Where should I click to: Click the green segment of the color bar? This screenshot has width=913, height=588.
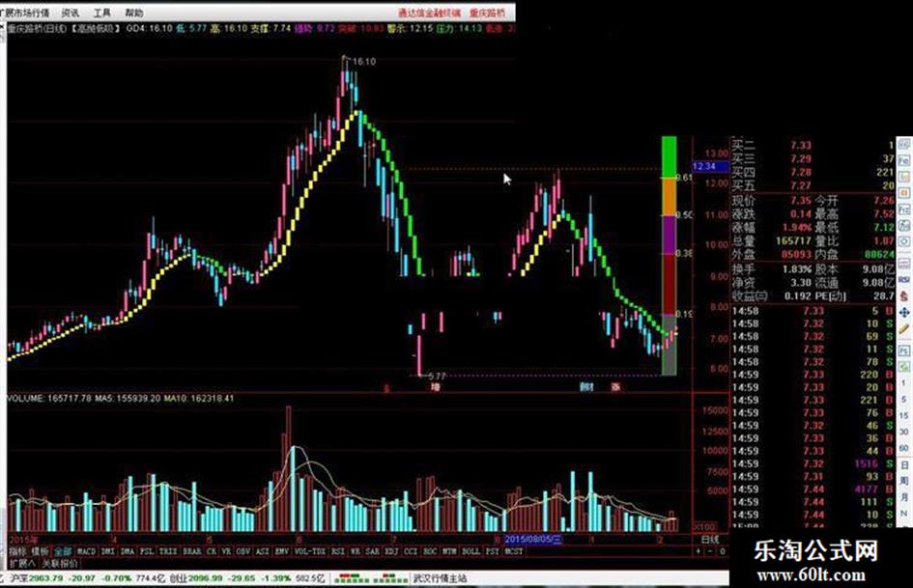669,156
